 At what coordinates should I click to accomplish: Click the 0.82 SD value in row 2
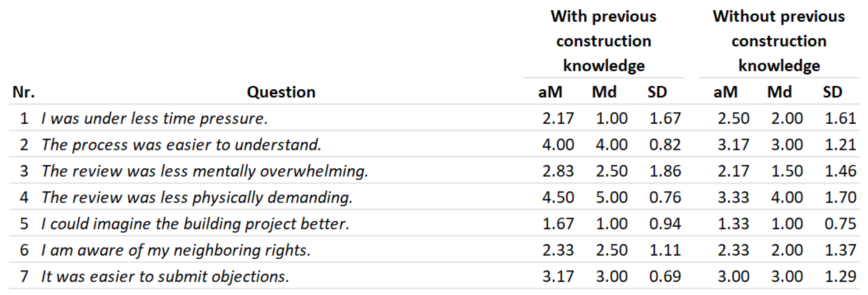pyautogui.click(x=665, y=145)
